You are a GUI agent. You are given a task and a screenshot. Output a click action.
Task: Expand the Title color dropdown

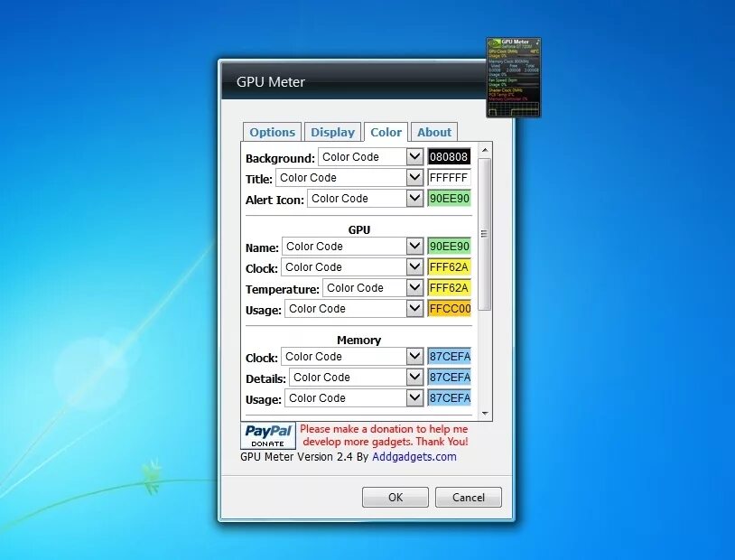tap(349, 178)
